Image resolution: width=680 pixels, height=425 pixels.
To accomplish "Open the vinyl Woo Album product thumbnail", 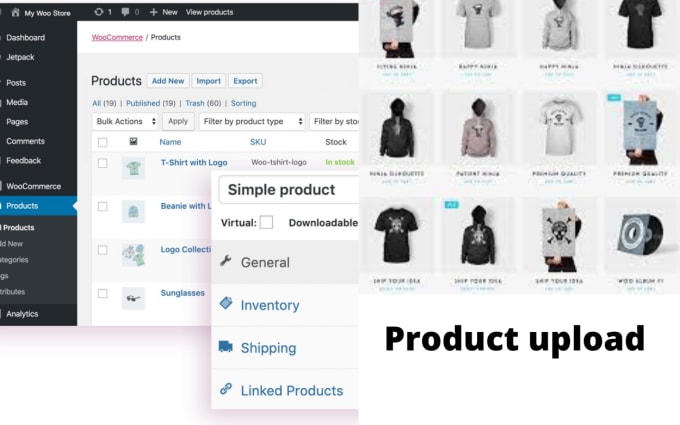I will [x=640, y=234].
